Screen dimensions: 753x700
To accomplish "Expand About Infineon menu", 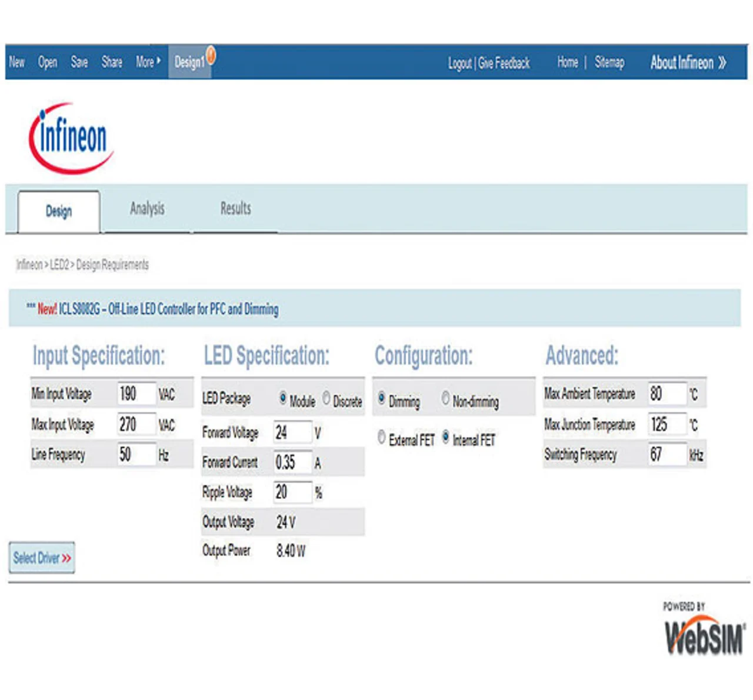I will click(x=688, y=62).
